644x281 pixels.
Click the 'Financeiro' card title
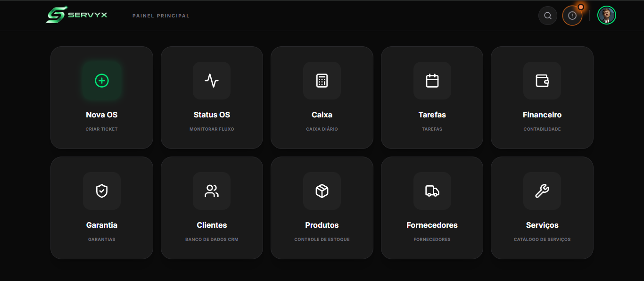[x=542, y=115]
